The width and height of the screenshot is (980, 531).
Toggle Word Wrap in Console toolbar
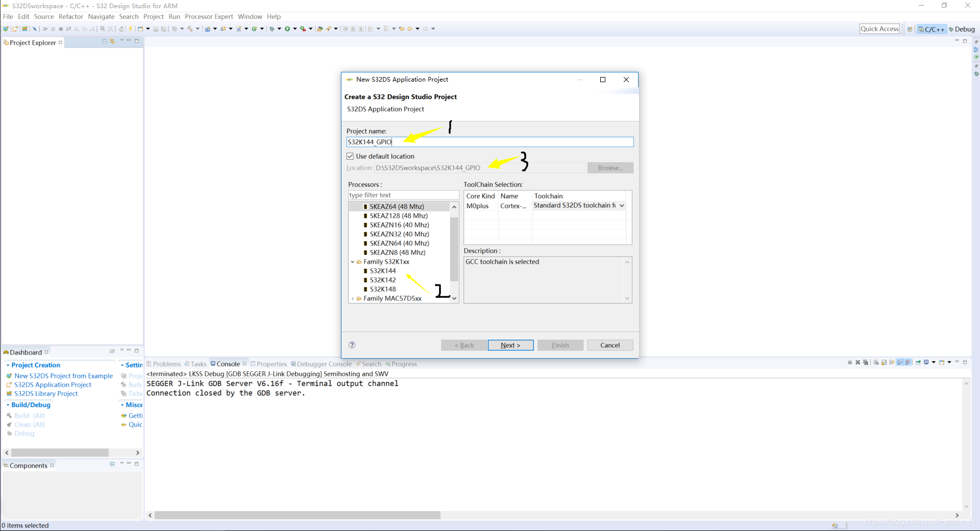click(892, 363)
